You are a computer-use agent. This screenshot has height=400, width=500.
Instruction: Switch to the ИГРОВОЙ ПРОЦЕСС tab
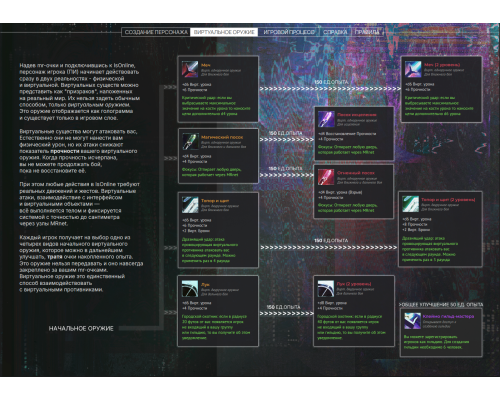click(289, 32)
